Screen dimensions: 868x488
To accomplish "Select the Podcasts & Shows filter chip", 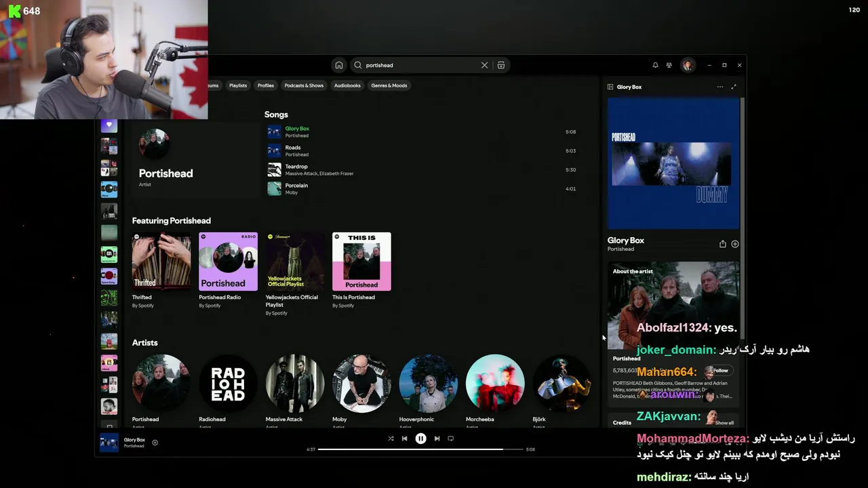I will click(304, 85).
